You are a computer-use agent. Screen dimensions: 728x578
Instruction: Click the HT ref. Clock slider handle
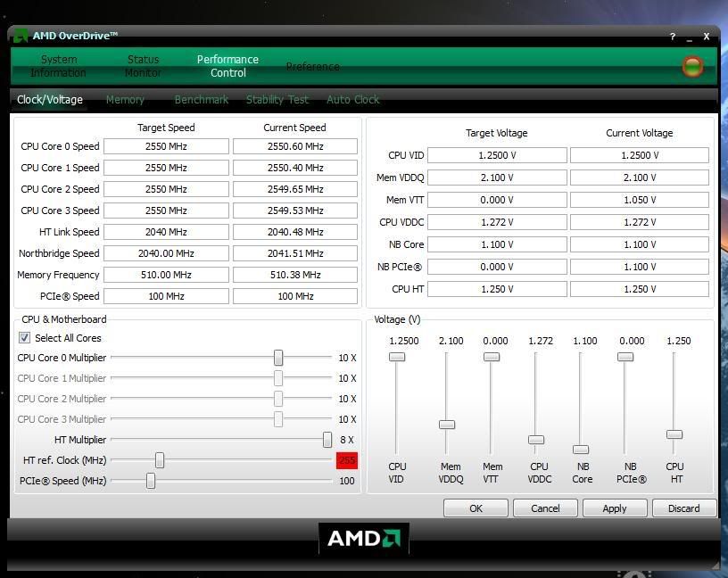(x=160, y=460)
